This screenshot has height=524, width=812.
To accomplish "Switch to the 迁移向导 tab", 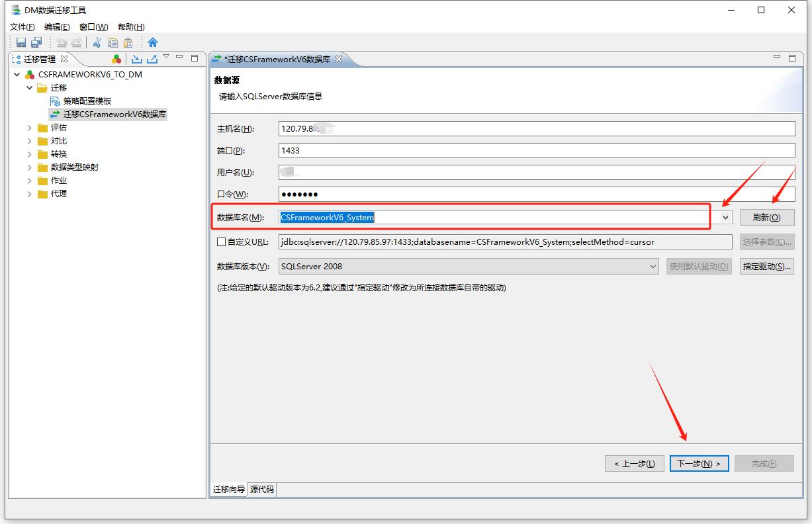I will [x=229, y=490].
